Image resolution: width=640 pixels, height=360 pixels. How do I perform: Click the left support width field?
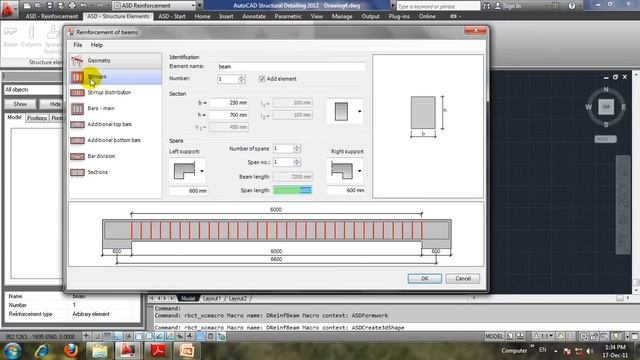(x=188, y=191)
